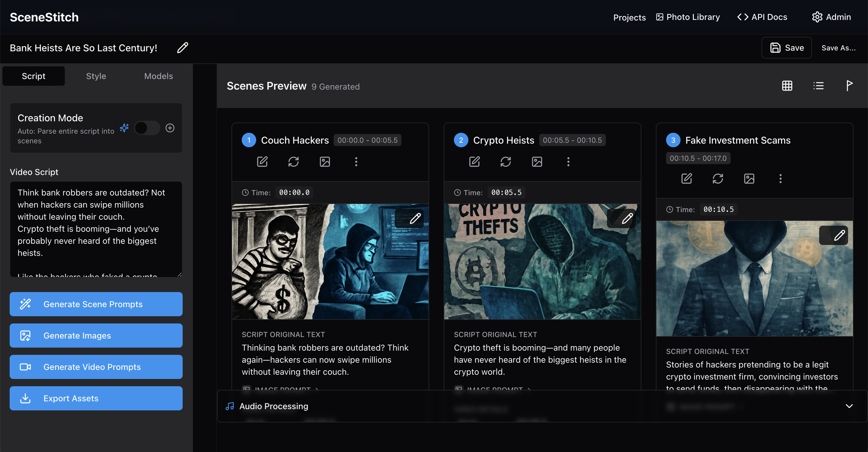Click the Export Assets button

(96, 398)
